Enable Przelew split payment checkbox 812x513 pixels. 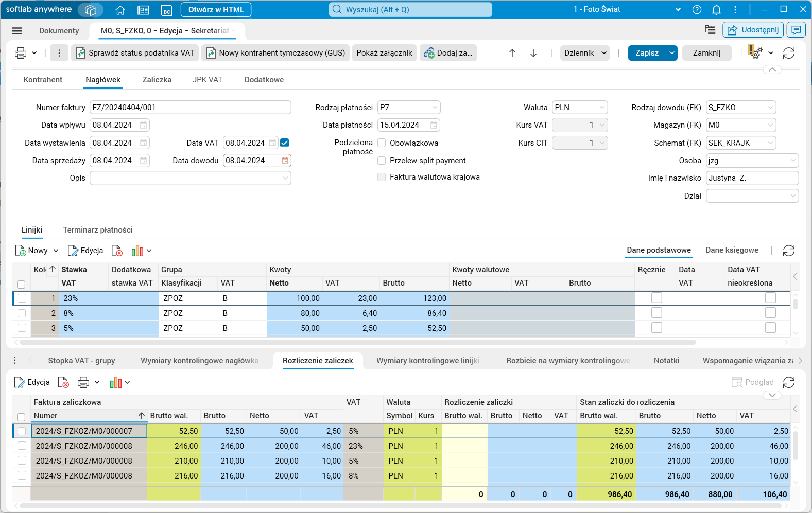382,161
